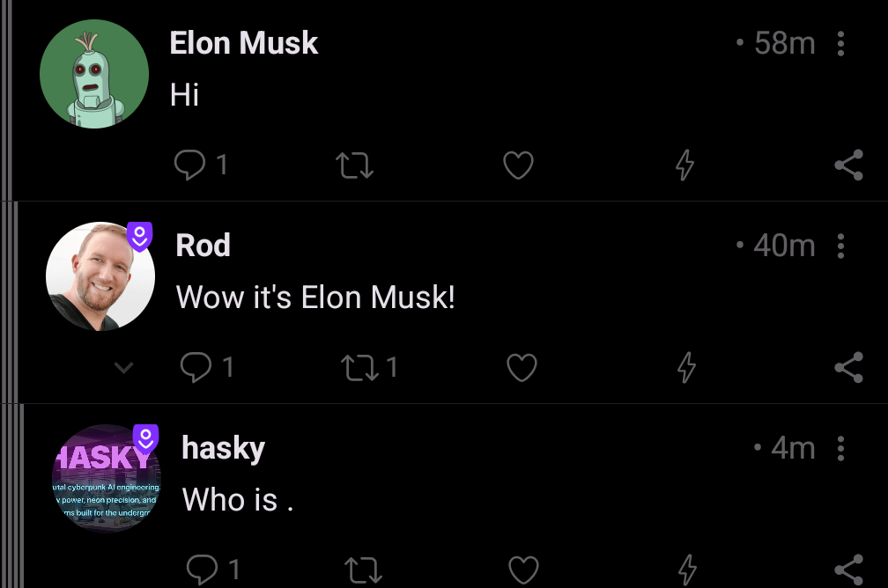This screenshot has width=888, height=588.
Task: Zap Elon Musk's "Hi" post
Action: tap(684, 165)
